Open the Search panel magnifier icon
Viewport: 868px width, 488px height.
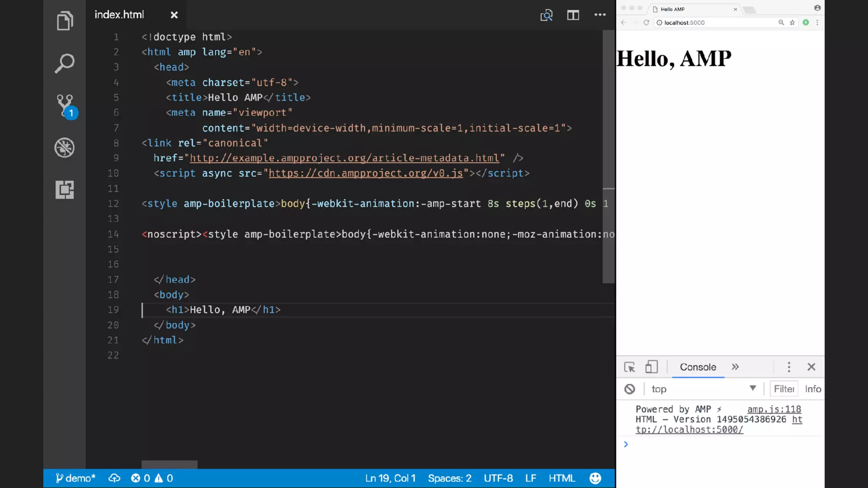click(x=65, y=64)
